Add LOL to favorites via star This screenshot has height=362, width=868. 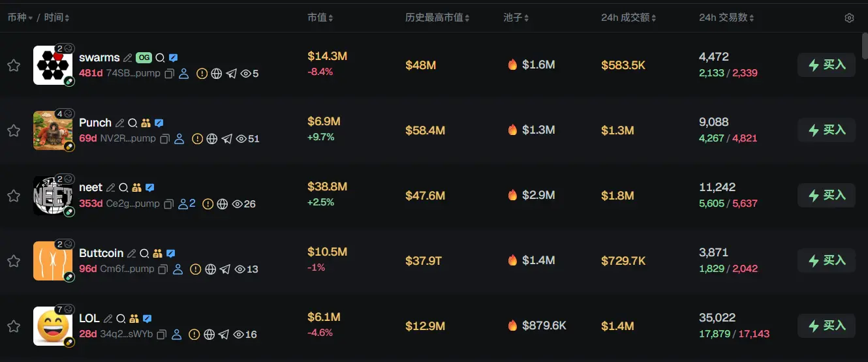13,326
